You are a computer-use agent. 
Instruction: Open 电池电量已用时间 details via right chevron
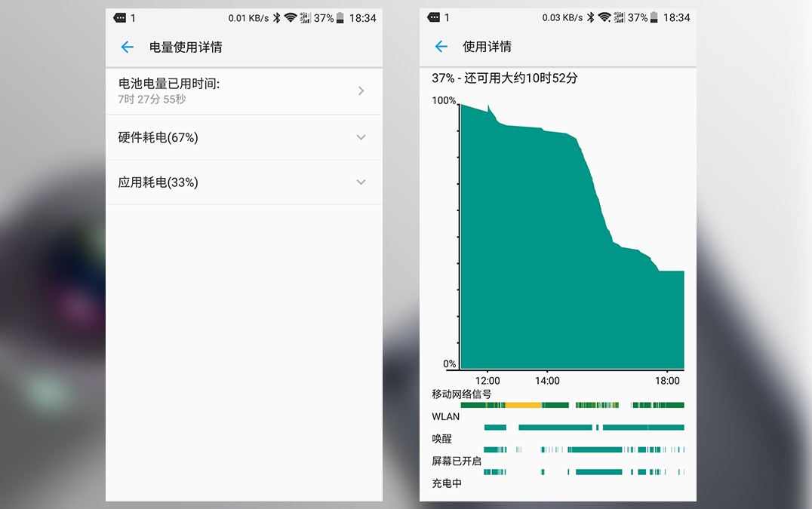(x=361, y=90)
